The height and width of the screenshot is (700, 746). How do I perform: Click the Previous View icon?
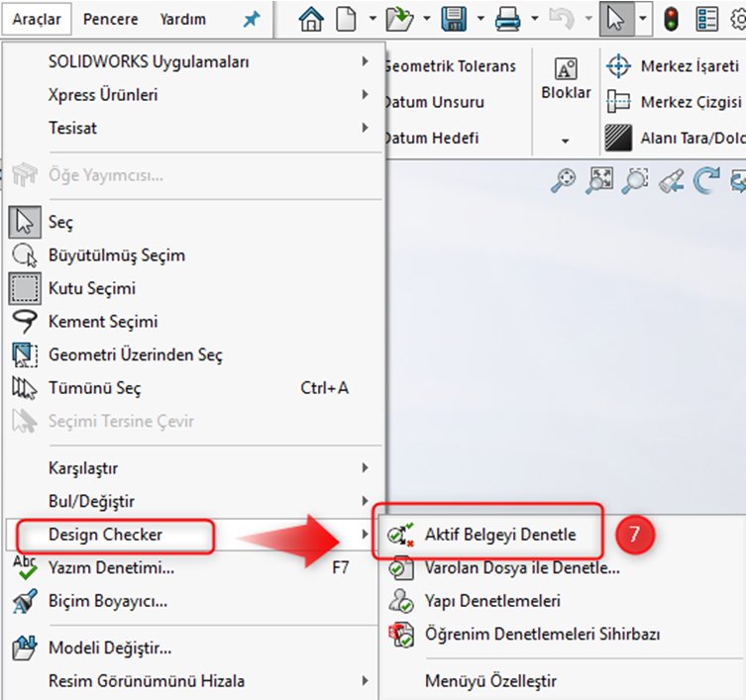click(x=672, y=181)
